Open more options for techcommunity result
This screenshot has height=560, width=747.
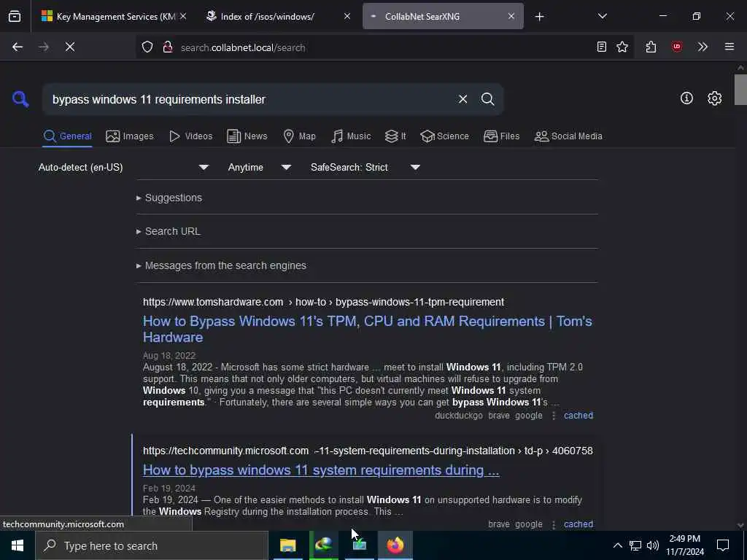[x=553, y=524]
